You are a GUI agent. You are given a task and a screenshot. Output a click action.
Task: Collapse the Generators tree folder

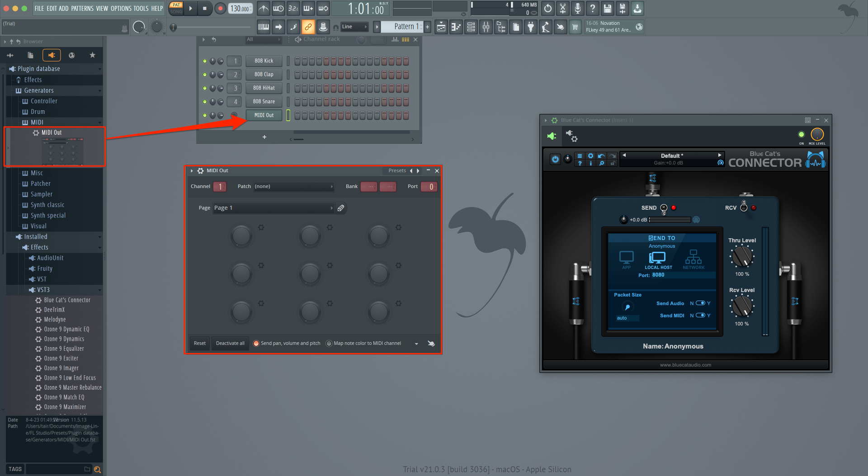[39, 90]
